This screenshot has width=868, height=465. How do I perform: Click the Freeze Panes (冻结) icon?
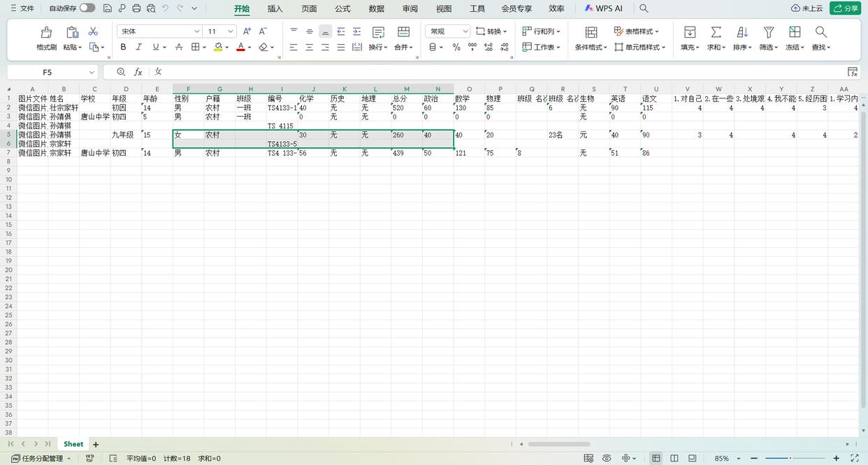coord(795,32)
